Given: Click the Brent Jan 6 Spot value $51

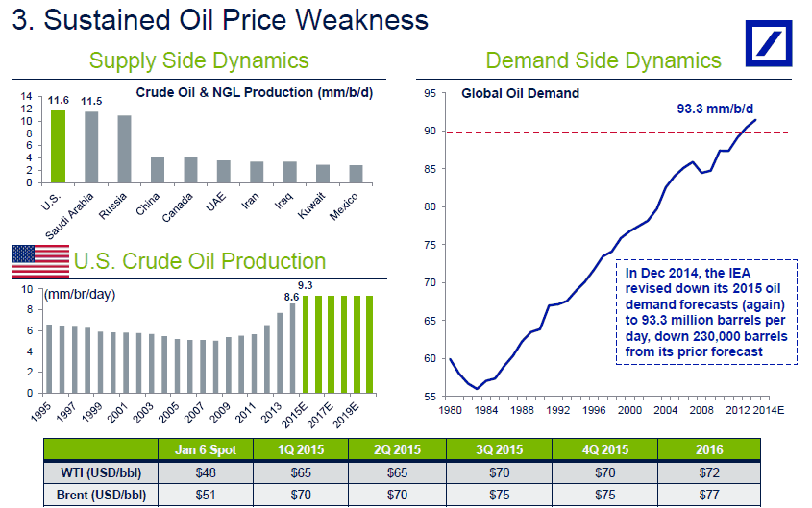Looking at the screenshot, I should tap(206, 496).
